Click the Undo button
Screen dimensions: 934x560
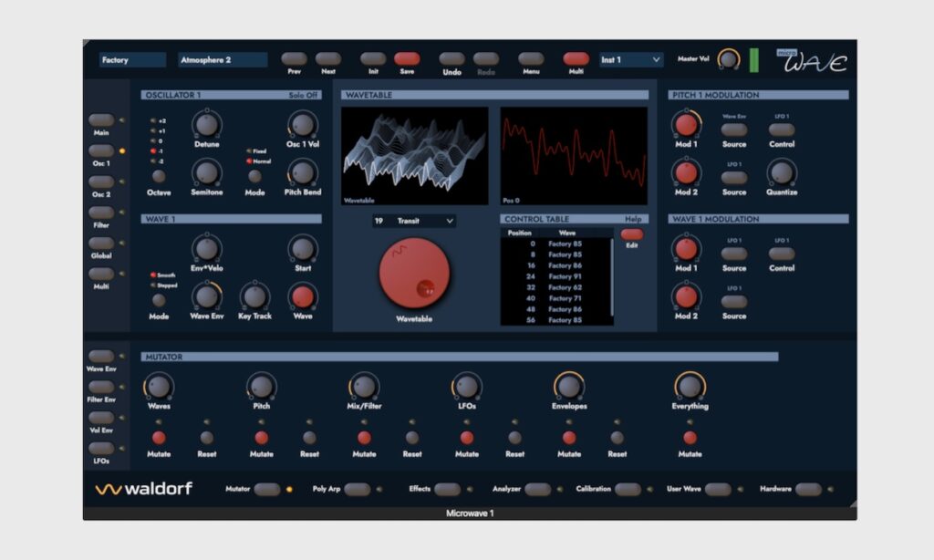tap(452, 59)
